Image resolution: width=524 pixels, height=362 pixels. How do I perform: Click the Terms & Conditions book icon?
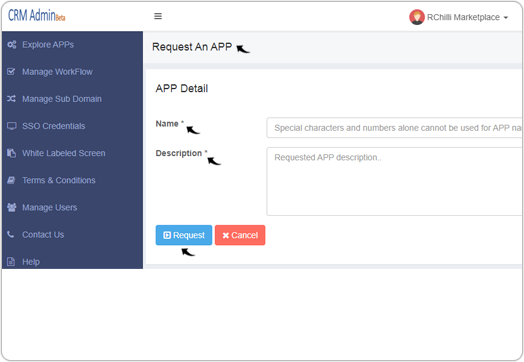11,180
